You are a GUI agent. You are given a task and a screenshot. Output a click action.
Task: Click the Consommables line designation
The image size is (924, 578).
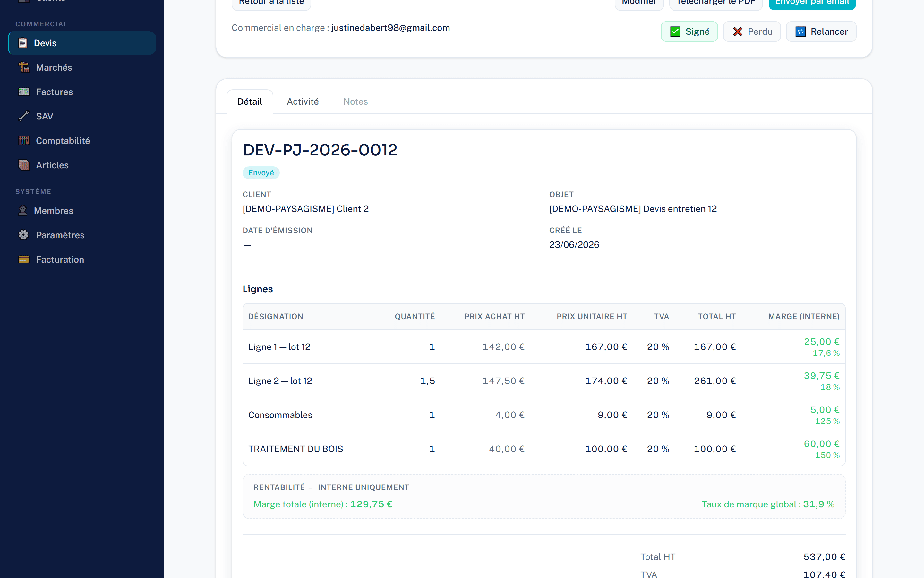click(280, 415)
